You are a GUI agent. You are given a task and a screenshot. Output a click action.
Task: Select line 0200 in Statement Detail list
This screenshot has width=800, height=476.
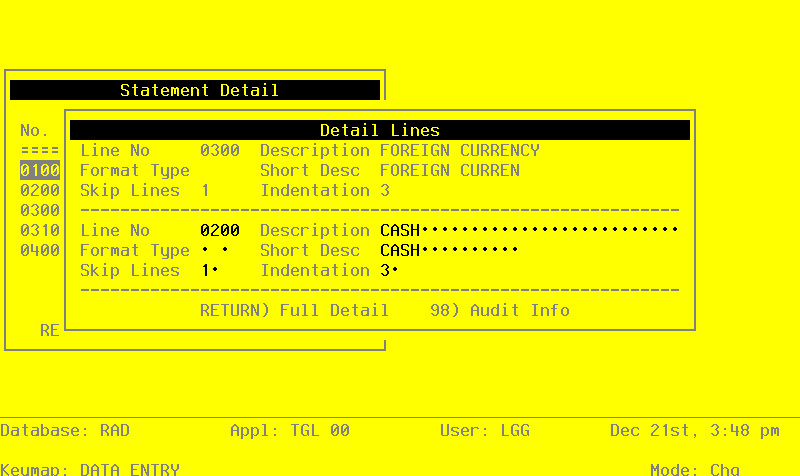click(x=40, y=190)
